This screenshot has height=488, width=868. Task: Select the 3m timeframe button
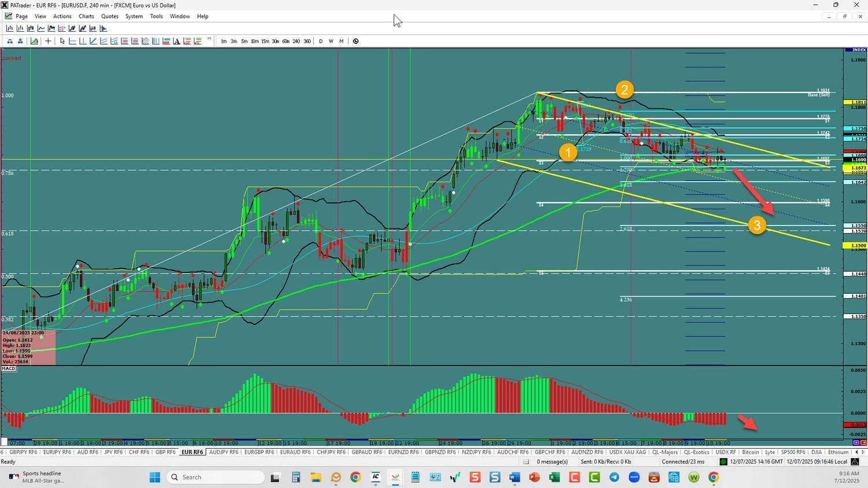point(234,41)
